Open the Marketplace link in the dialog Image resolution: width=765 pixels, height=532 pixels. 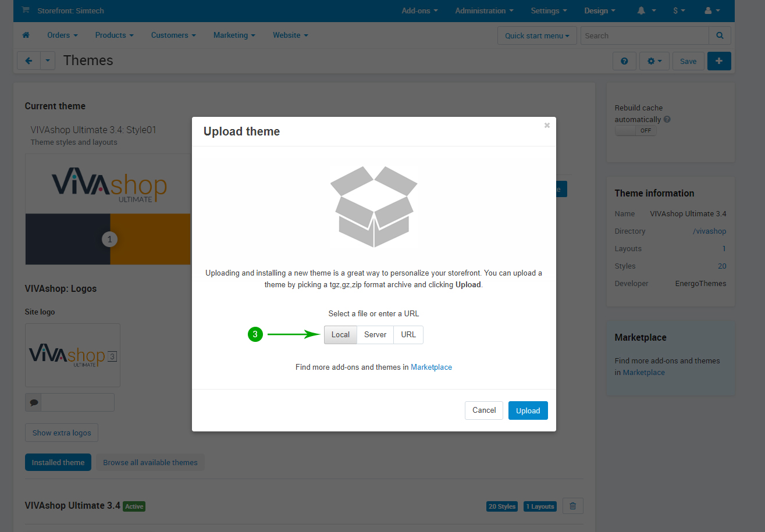pyautogui.click(x=431, y=367)
